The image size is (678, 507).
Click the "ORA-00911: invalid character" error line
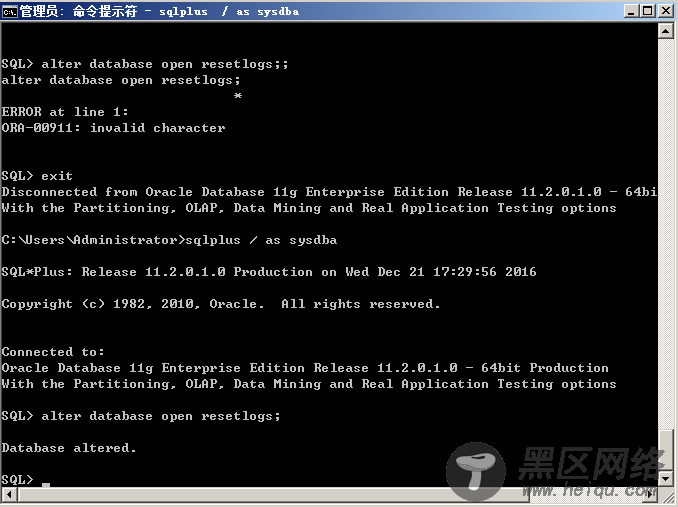[x=113, y=128]
